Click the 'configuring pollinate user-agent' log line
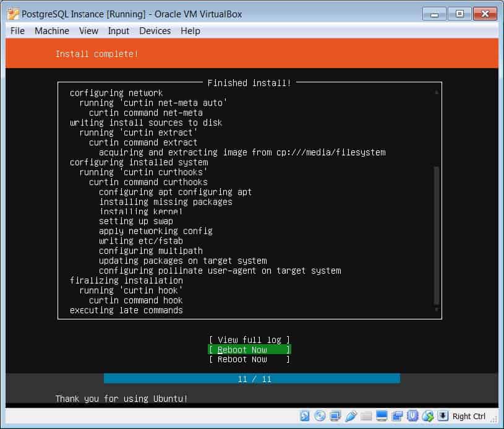504x429 pixels. (x=220, y=271)
